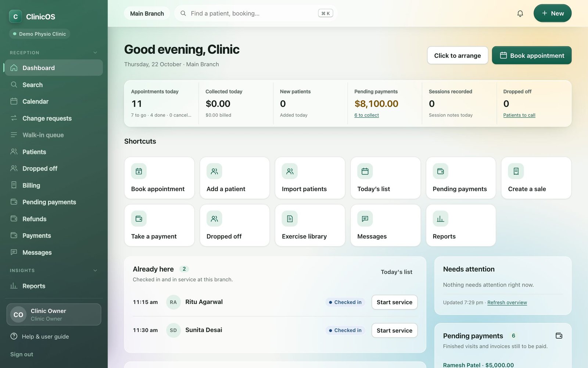Click the Find a patient search field
The width and height of the screenshot is (588, 368).
tap(256, 13)
